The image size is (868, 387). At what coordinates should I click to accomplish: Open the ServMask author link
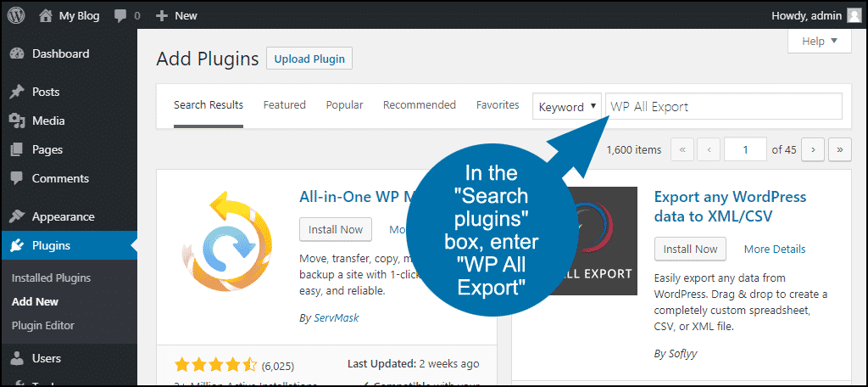(336, 318)
